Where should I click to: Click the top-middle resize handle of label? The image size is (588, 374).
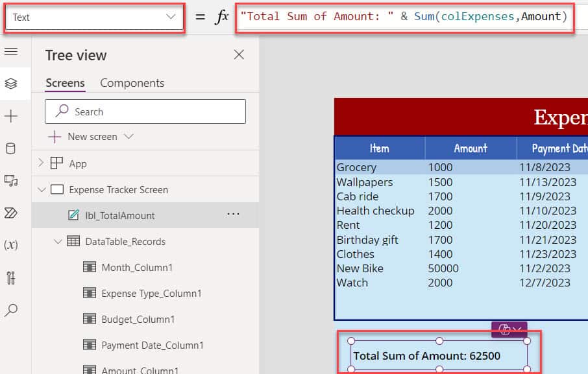(x=439, y=341)
